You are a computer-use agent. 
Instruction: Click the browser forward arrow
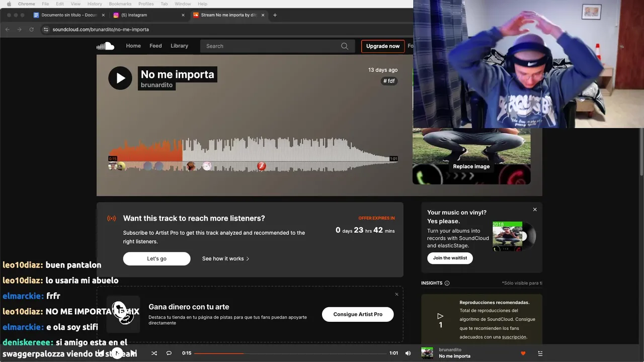pyautogui.click(x=19, y=29)
